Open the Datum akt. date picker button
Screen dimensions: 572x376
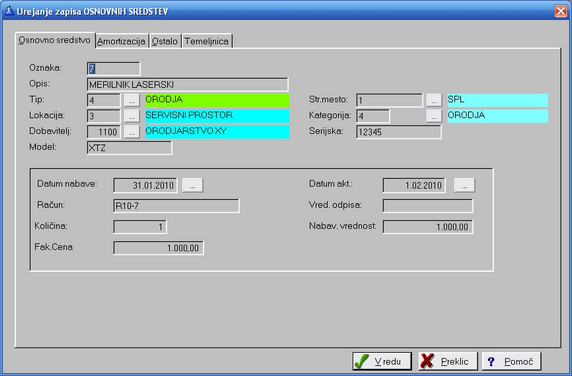tap(464, 185)
